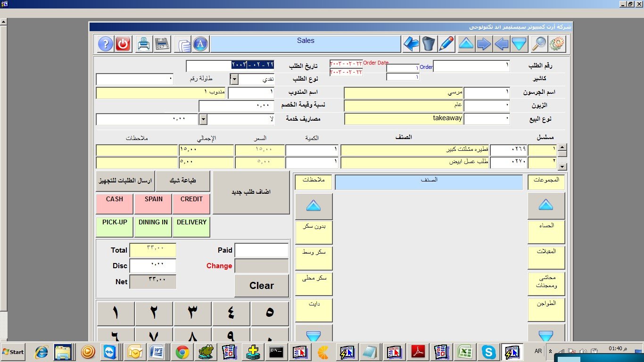Click the blue question mark help icon

(x=106, y=44)
